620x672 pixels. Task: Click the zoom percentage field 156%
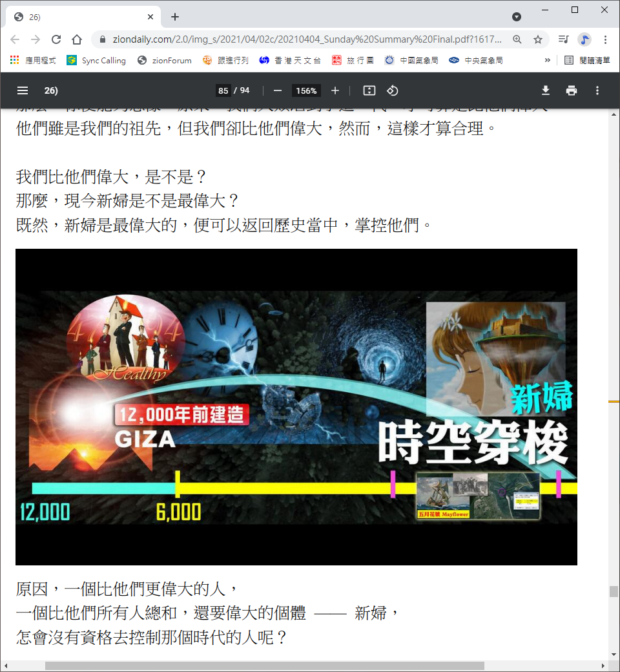click(306, 90)
